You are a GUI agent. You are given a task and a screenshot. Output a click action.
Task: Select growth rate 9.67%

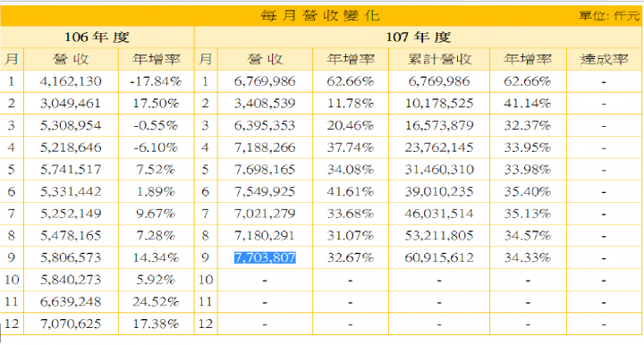(x=156, y=214)
